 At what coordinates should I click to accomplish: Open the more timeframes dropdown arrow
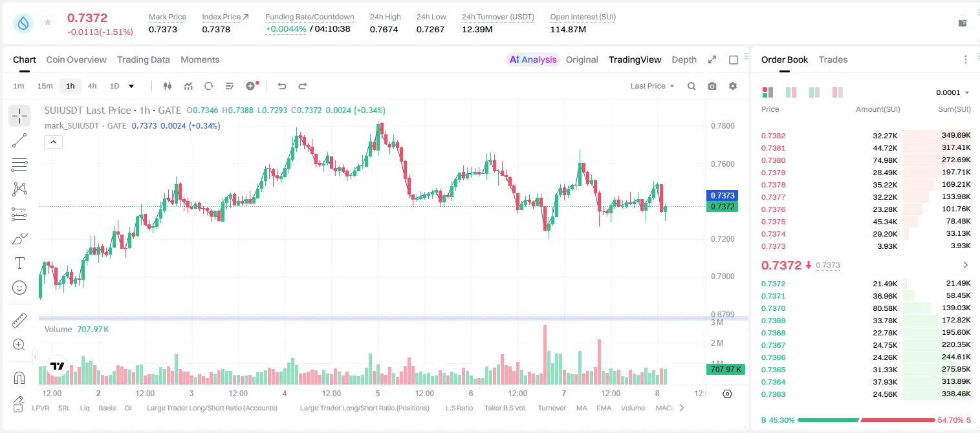(131, 86)
